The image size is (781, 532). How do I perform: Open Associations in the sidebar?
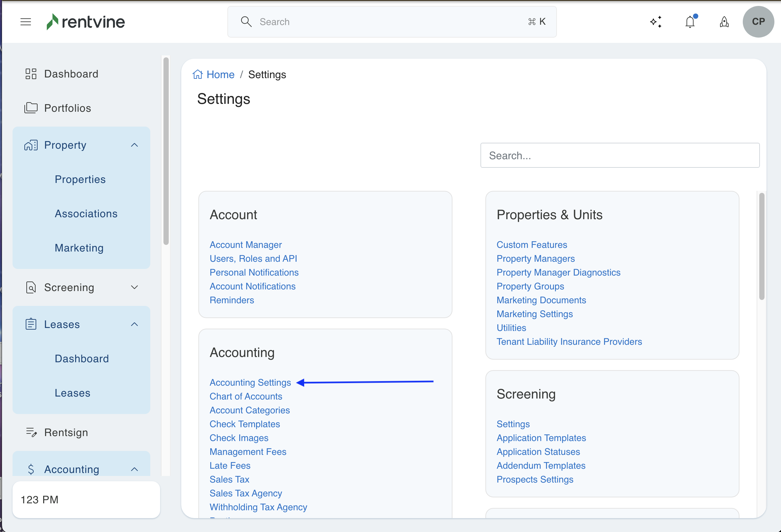(86, 214)
